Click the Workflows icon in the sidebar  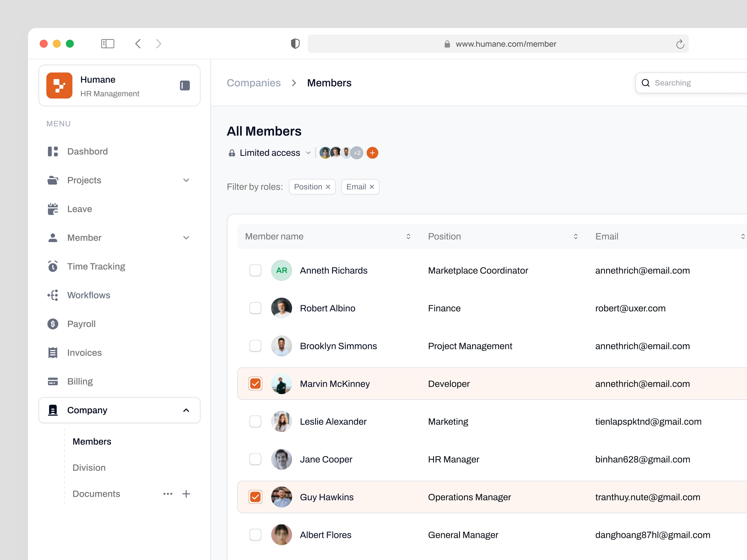click(x=53, y=295)
